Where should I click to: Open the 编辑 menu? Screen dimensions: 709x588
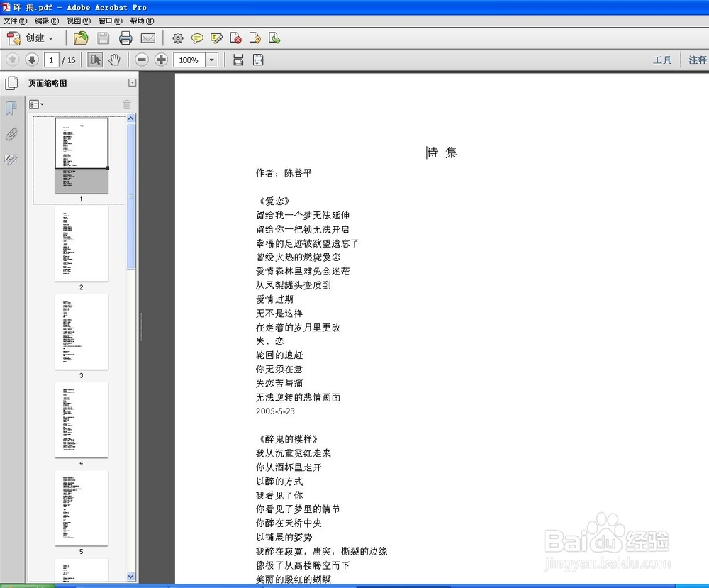click(x=47, y=21)
